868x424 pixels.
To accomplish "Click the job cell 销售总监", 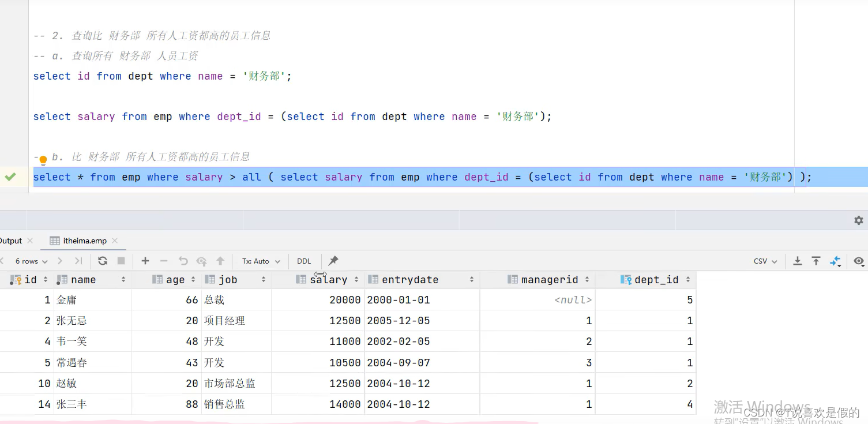I will coord(236,404).
